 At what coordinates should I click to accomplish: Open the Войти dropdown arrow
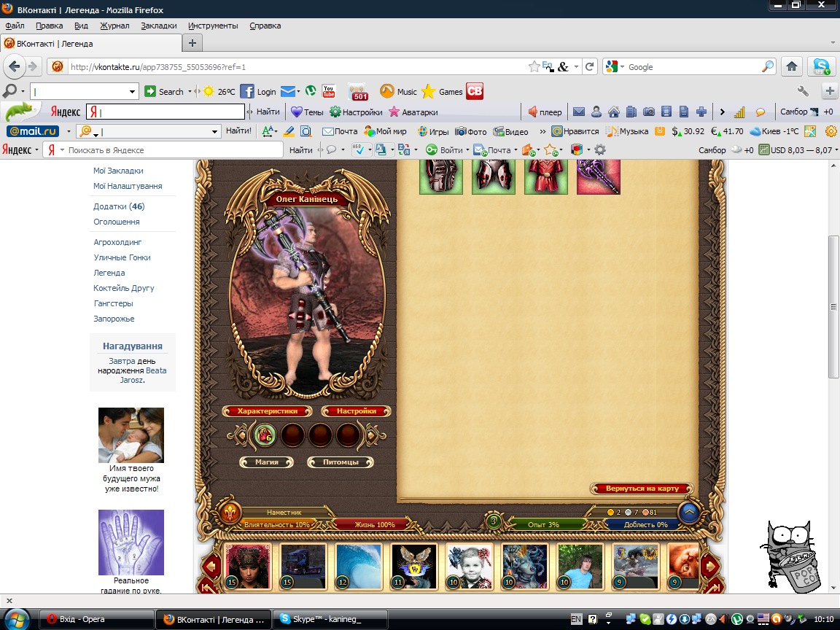(x=467, y=150)
